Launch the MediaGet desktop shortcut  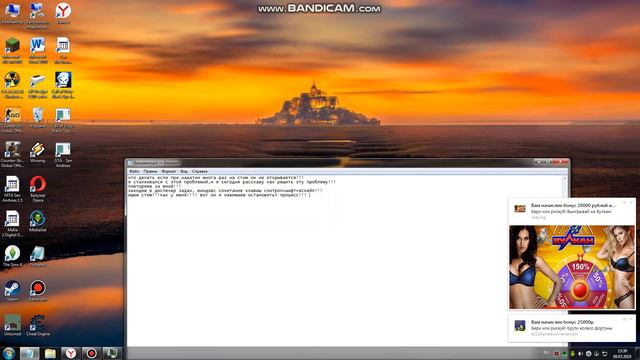[38, 222]
